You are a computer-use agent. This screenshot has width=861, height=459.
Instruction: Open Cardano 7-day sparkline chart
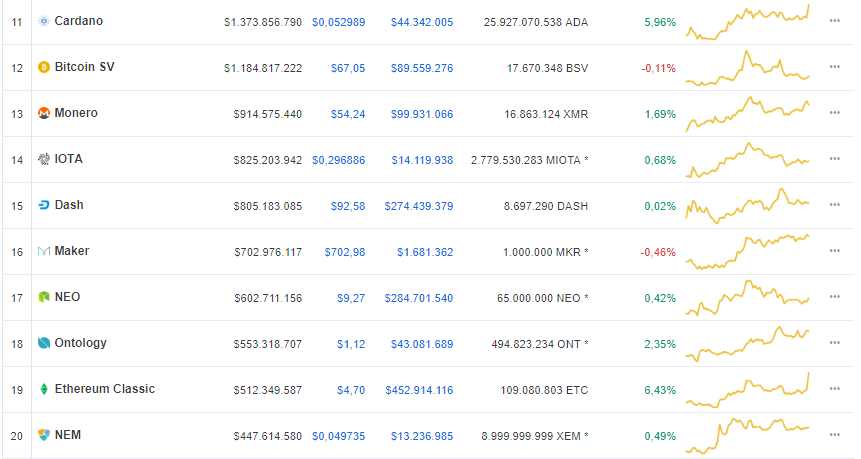pos(747,22)
